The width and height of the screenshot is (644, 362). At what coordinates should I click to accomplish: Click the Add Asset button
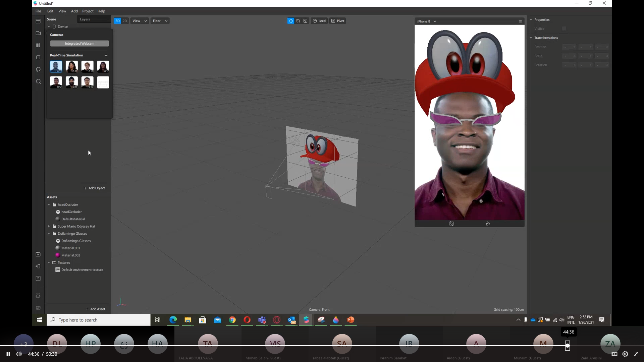95,309
